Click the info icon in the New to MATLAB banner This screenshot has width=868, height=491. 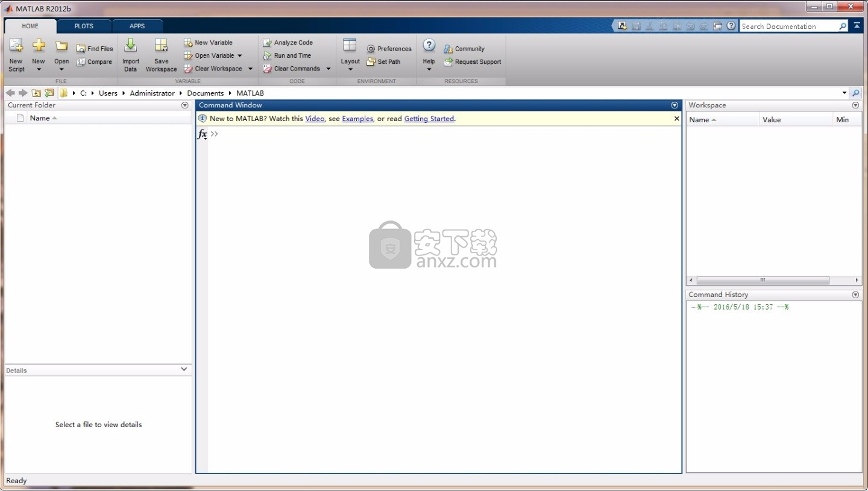point(203,119)
